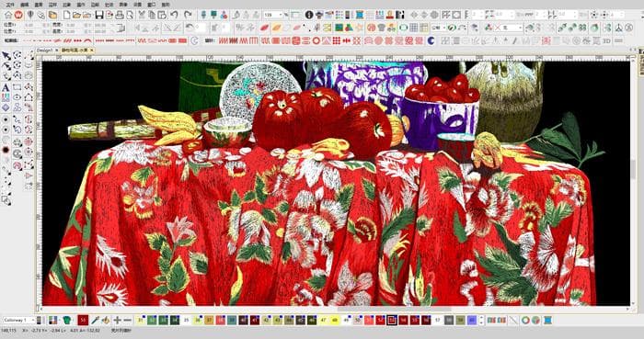Undo the last action with the Undo arrow

coord(174,16)
